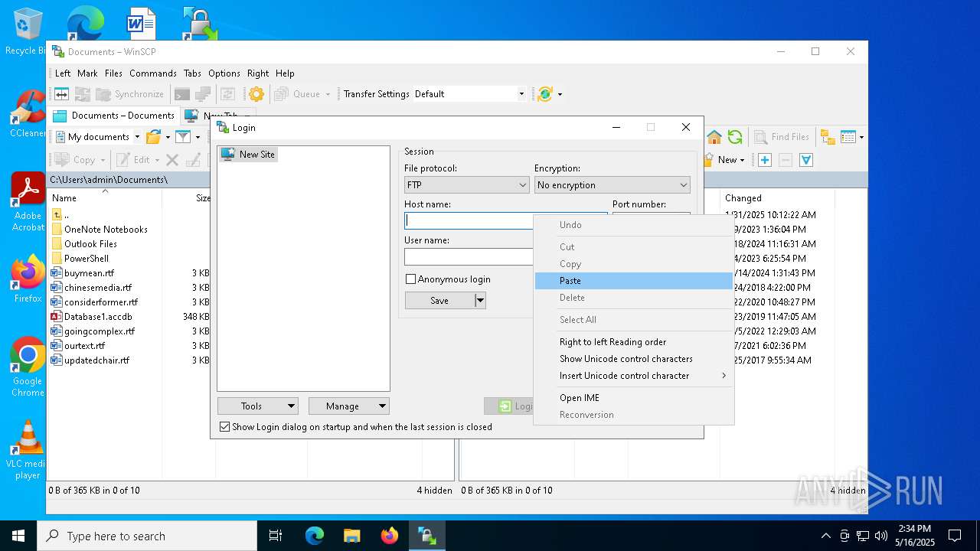Click the Edit button in the left panel toolbar
The width and height of the screenshot is (980, 551).
[x=134, y=160]
